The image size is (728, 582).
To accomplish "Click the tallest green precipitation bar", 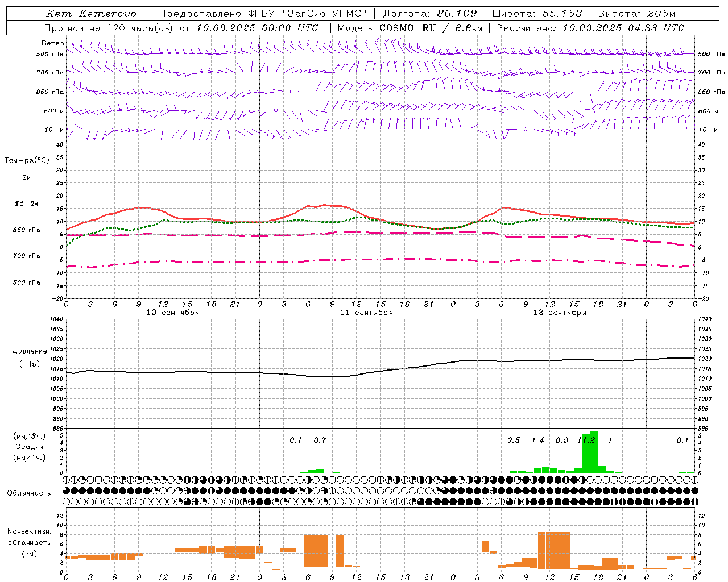I will point(594,452).
